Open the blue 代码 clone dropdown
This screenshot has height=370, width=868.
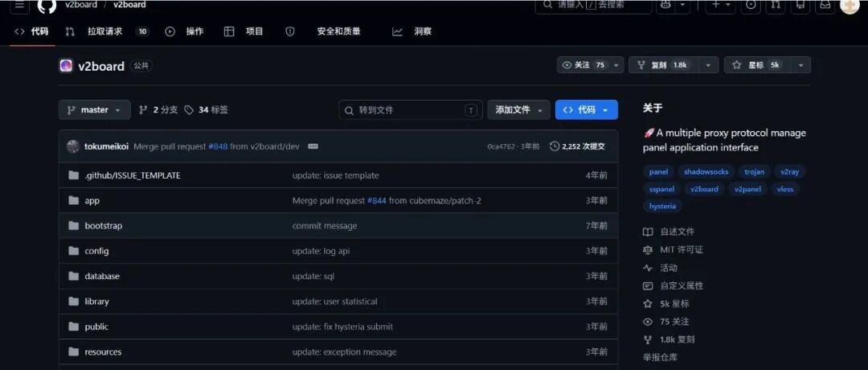586,109
